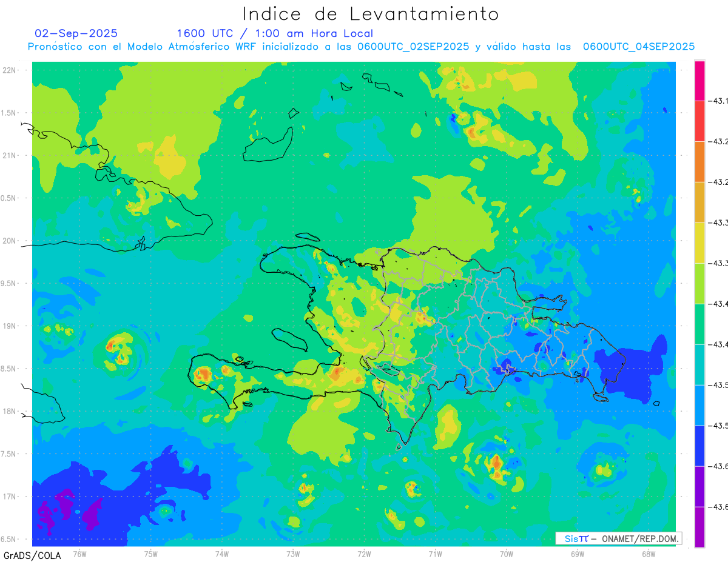Click the '-43.1' color bar label
This screenshot has height=562, width=728.
pos(720,101)
